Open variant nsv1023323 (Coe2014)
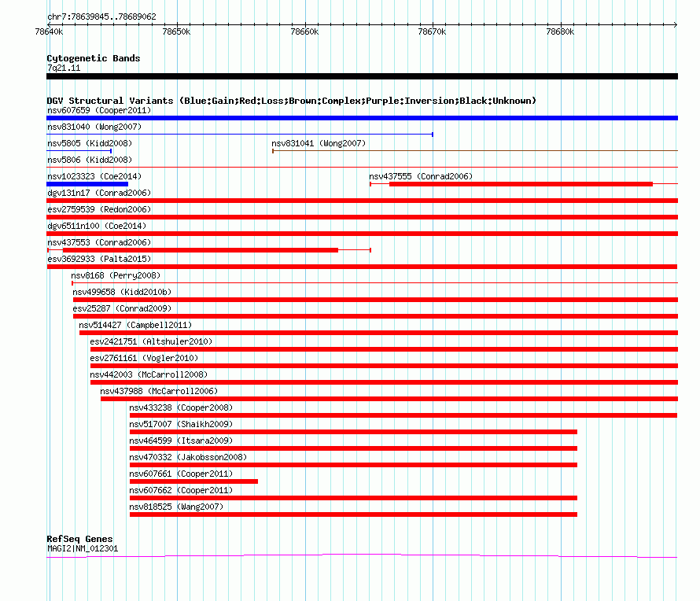This screenshot has height=601, width=700. coord(94,176)
